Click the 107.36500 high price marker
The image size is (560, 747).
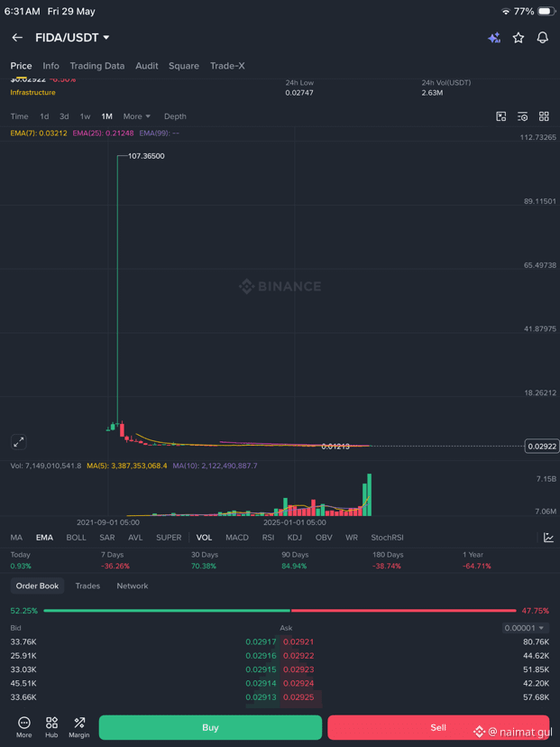[x=146, y=156]
